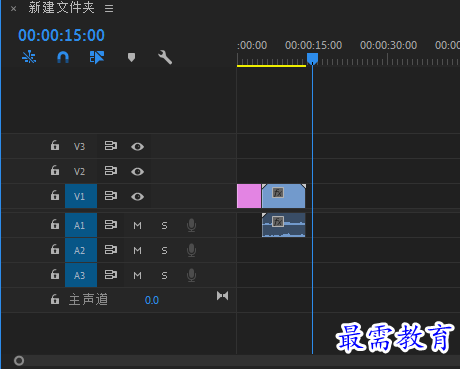460x369 pixels.
Task: Open panel menu next to 新建文件夹
Action: (109, 8)
